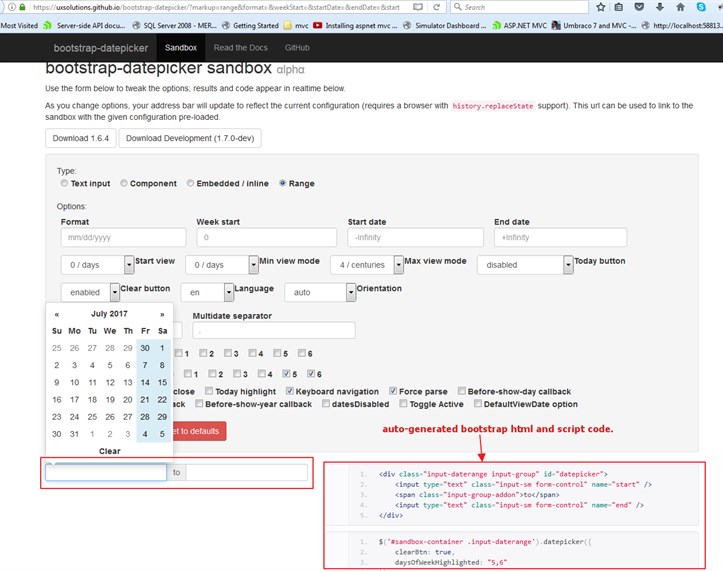Image resolution: width=723 pixels, height=571 pixels.
Task: Open the localhost:58813 bookmark
Action: click(x=682, y=25)
